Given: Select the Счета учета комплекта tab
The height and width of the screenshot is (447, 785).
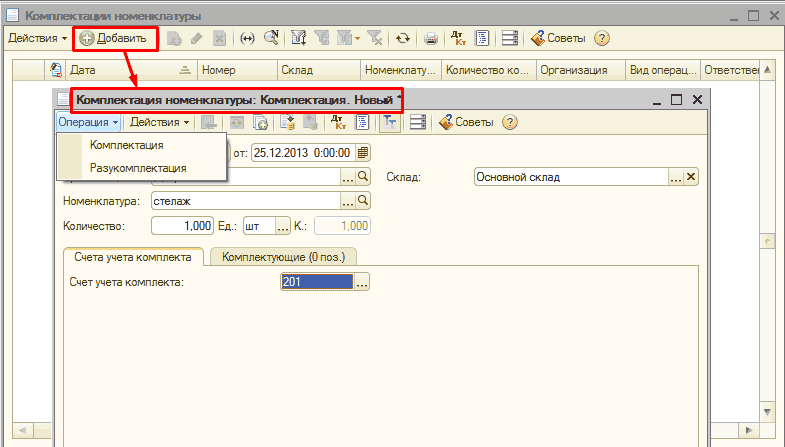Looking at the screenshot, I should (130, 257).
